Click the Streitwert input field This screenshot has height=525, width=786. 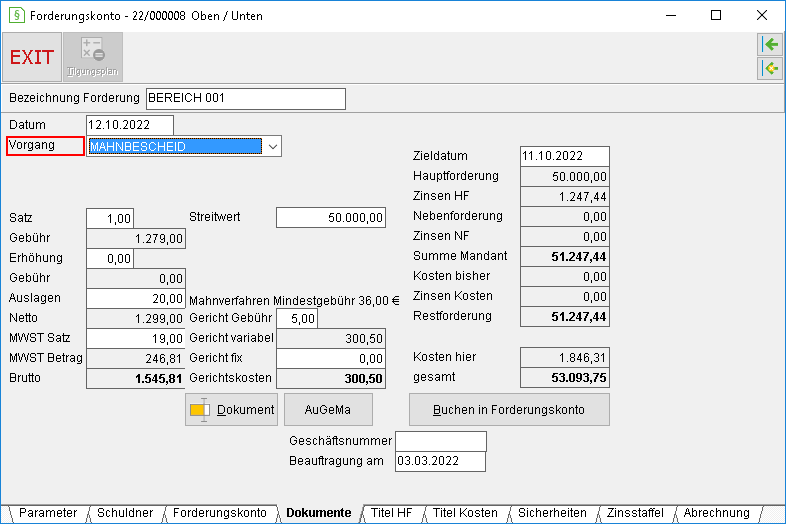(331, 218)
